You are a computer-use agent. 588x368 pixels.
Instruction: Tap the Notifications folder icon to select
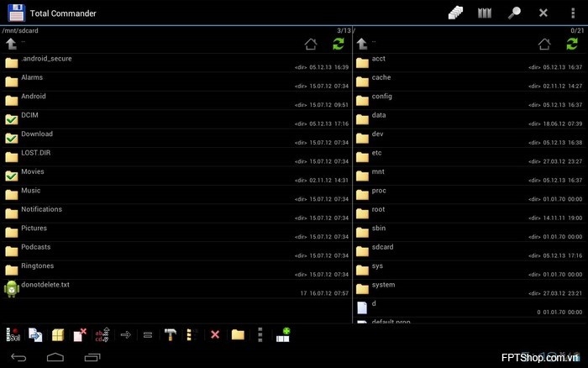12,213
